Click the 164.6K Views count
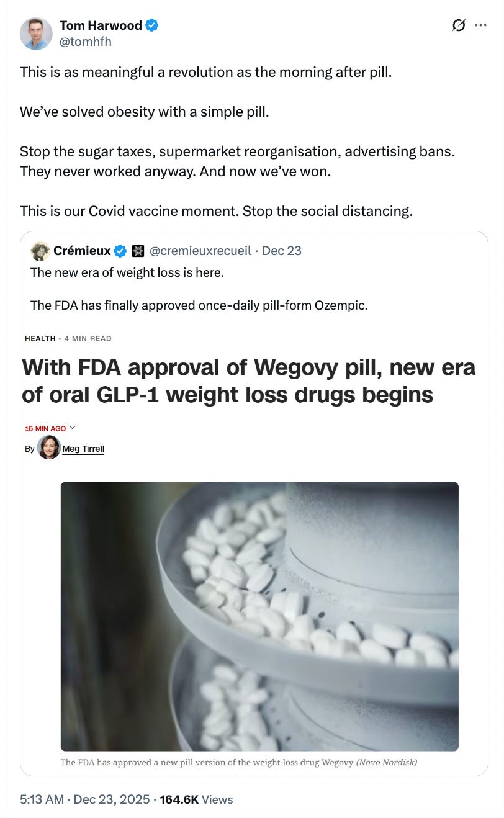Screen dimensions: 504x818 pyautogui.click(x=196, y=799)
